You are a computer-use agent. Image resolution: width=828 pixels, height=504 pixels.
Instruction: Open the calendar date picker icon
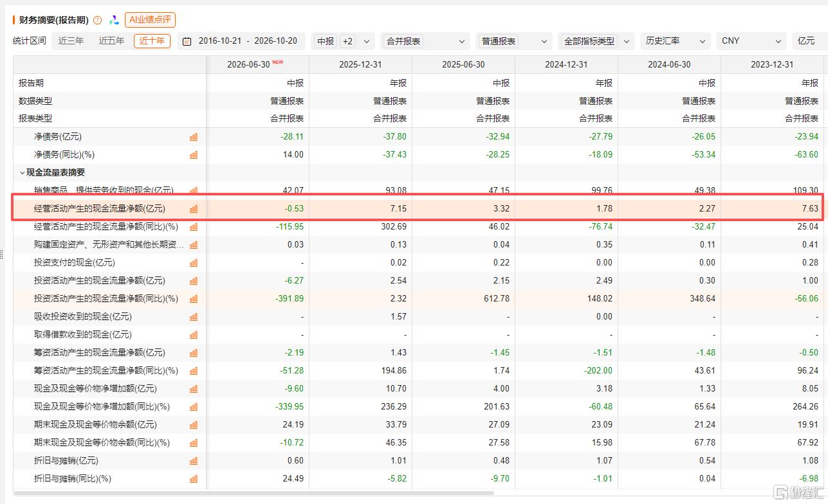(x=187, y=41)
